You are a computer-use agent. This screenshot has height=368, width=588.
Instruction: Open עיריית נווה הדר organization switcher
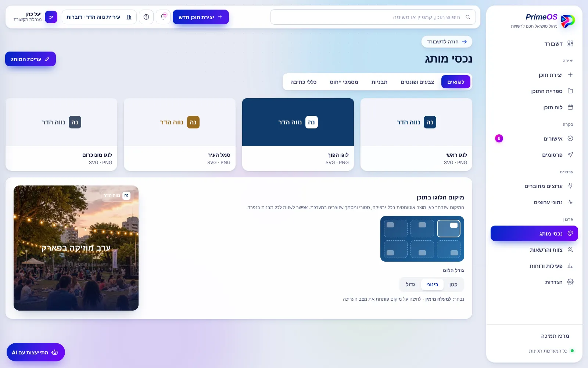(99, 17)
